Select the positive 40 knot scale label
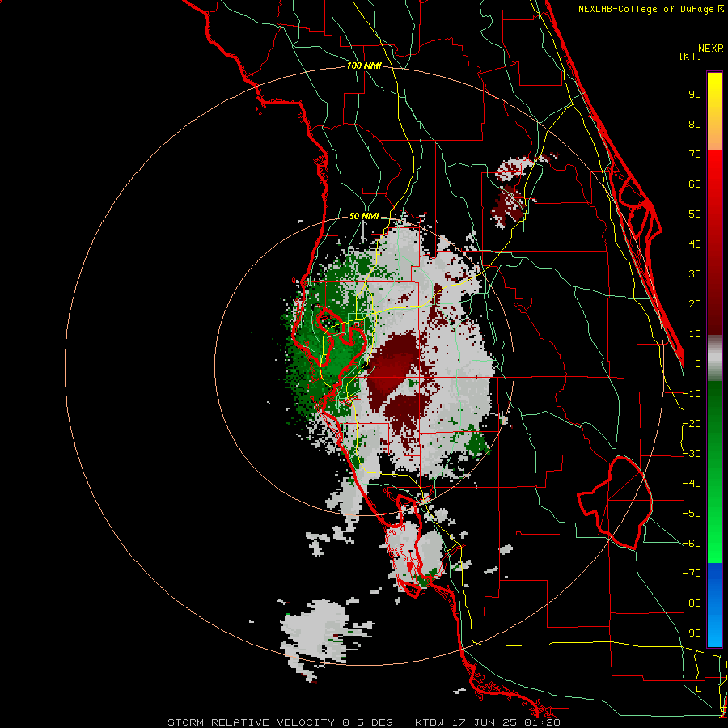 [695, 244]
